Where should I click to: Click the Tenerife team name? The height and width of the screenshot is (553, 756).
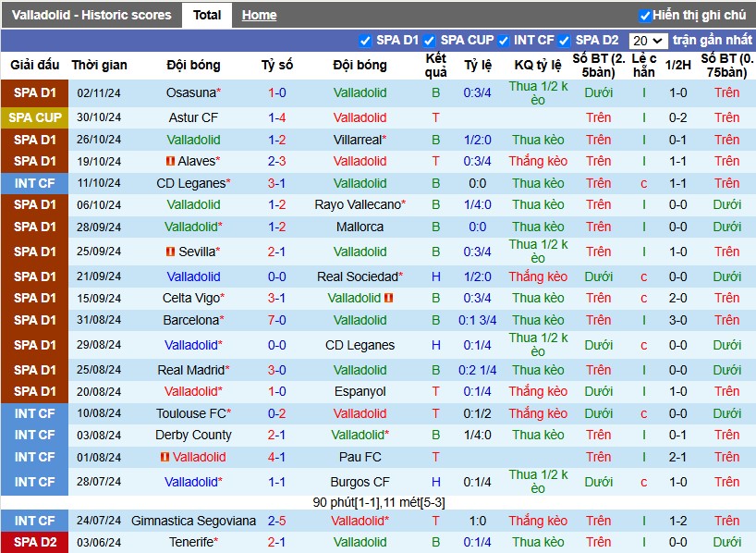coord(191,542)
